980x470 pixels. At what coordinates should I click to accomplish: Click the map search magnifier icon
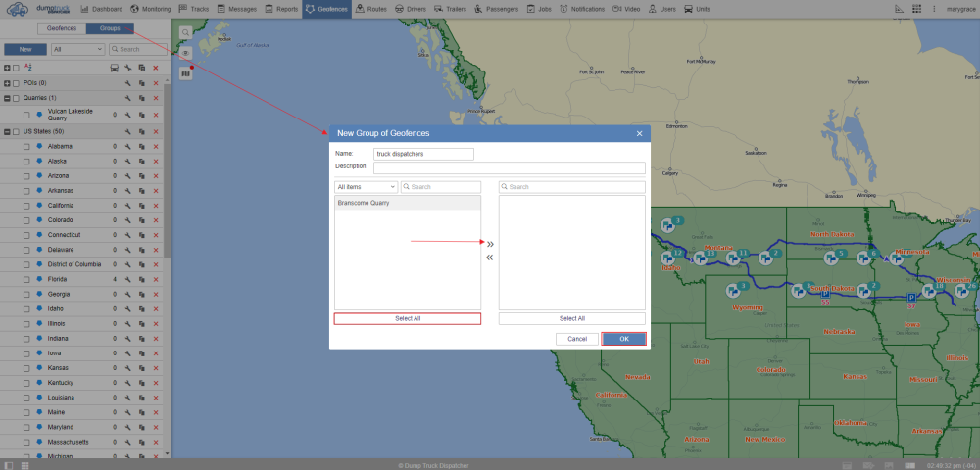[x=185, y=31]
